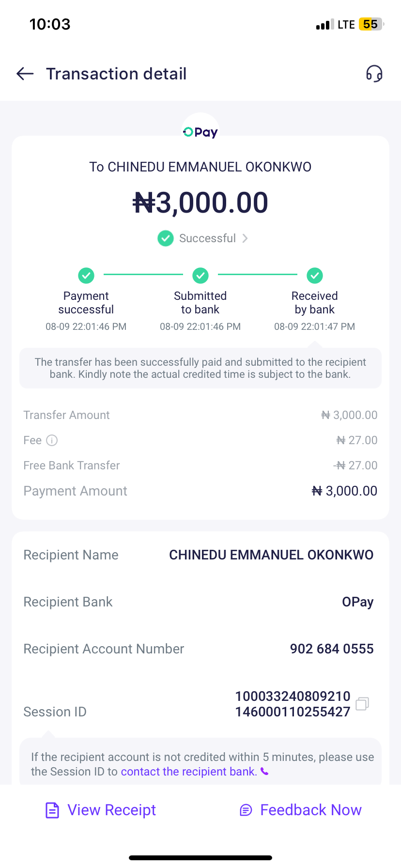Tap the Session ID number text
This screenshot has width=401, height=868.
pos(293,704)
